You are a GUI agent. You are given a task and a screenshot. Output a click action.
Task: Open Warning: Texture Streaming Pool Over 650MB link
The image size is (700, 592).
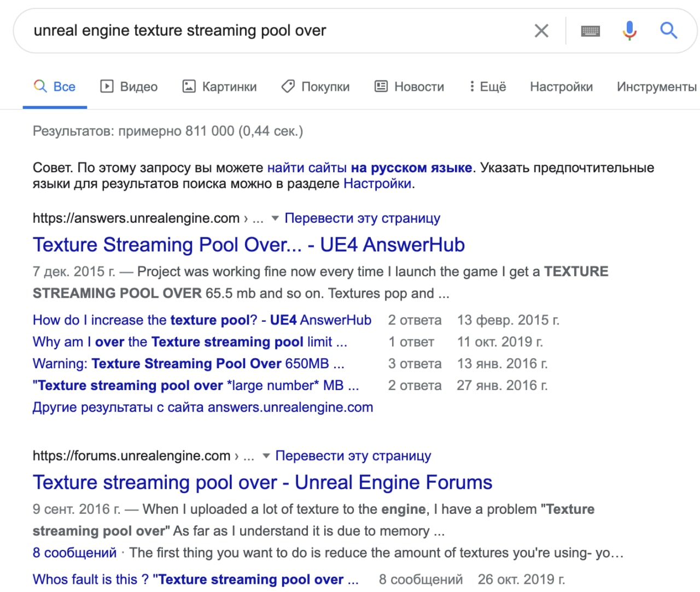pos(188,364)
